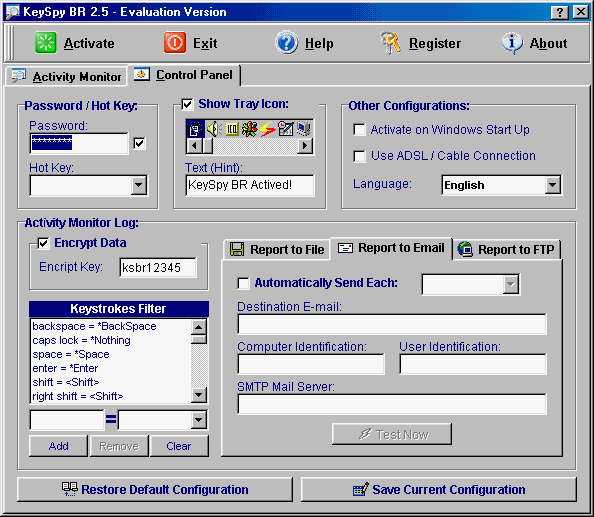Open the Report to FTP tab
Image resolution: width=594 pixels, height=517 pixels.
pos(507,250)
